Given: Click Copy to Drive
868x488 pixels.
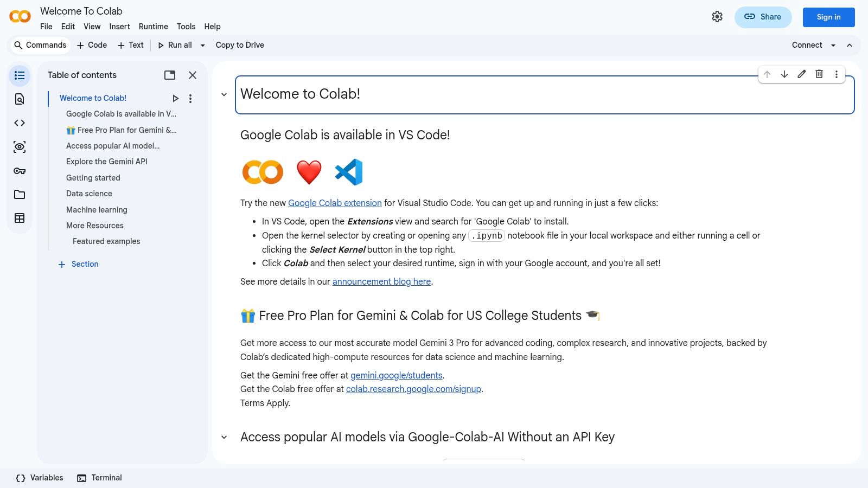Looking at the screenshot, I should pyautogui.click(x=240, y=46).
